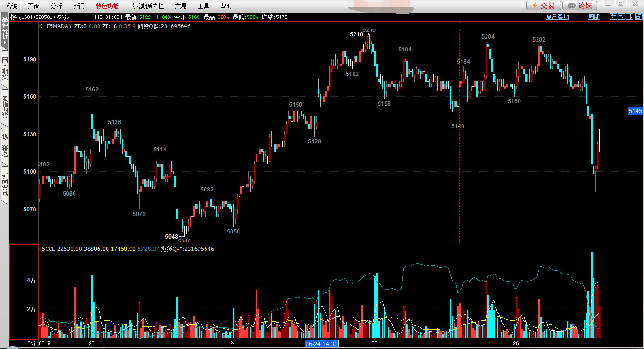
Task: Click the back arrow navigation icon
Action: coord(613,17)
